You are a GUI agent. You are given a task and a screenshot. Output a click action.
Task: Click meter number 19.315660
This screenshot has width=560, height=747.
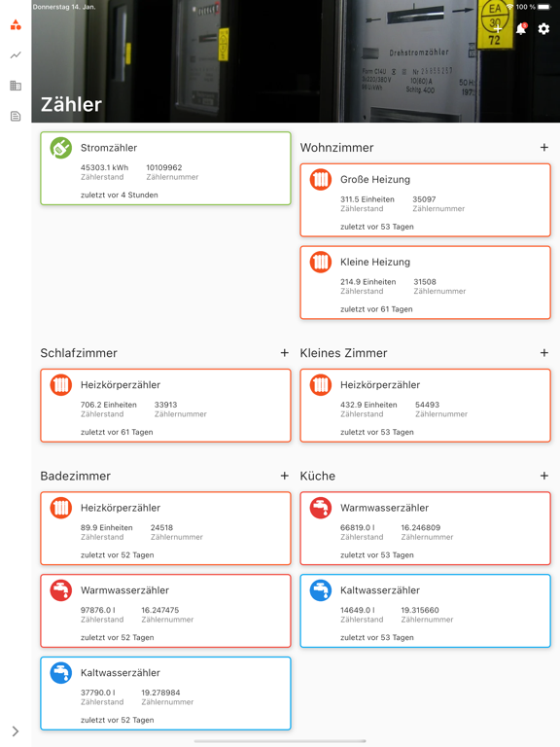point(420,610)
